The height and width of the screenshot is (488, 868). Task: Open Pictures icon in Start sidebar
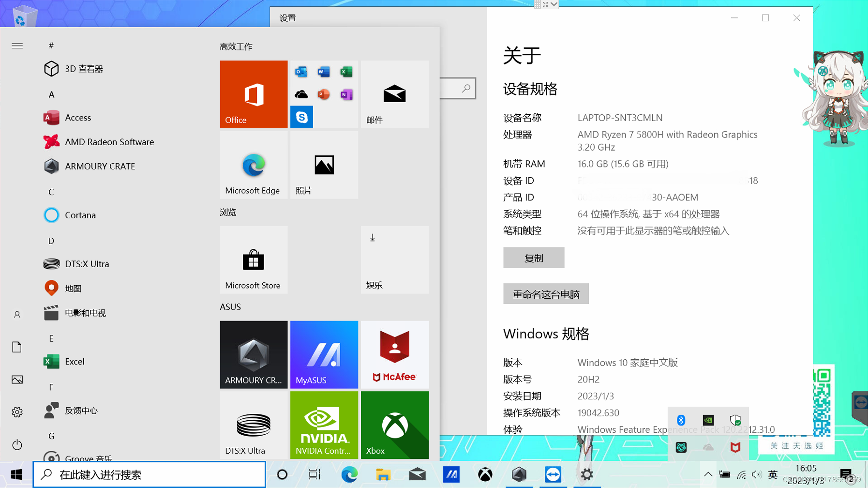17,380
